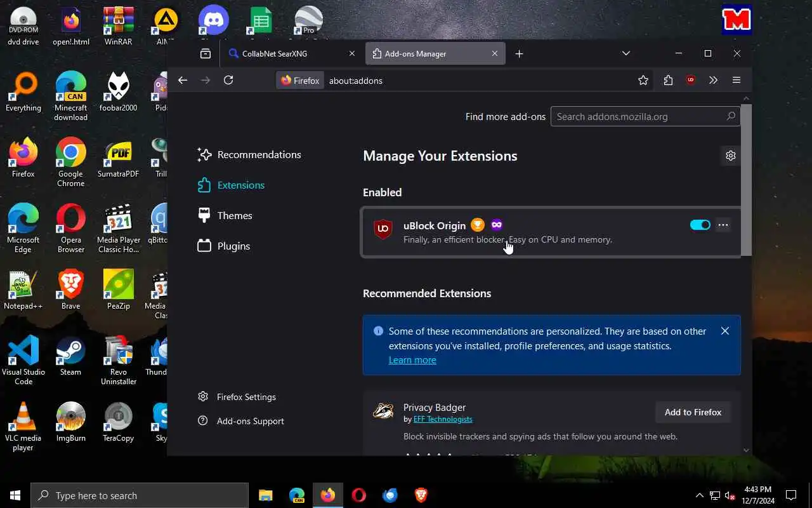Show hidden system tray icons
Image resolution: width=812 pixels, height=508 pixels.
(699, 495)
